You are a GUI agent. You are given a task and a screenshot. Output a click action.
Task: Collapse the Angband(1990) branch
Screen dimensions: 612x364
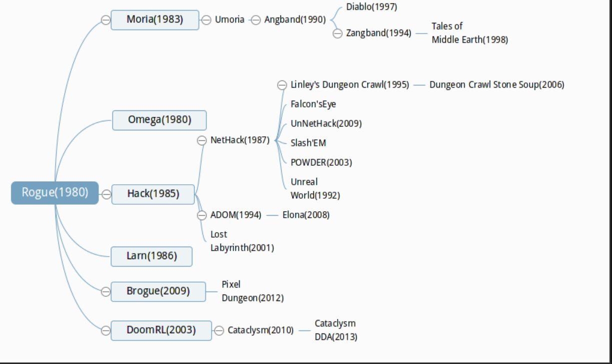click(x=255, y=20)
